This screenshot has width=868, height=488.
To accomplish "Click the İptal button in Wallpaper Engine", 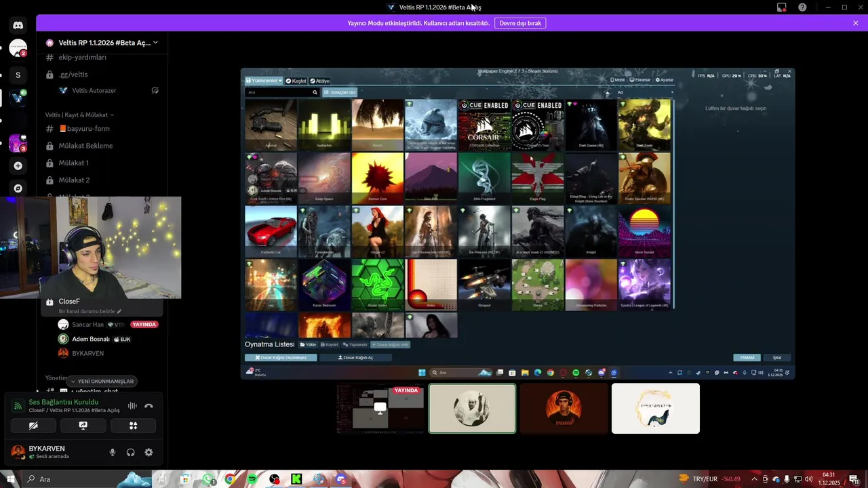I will [777, 357].
